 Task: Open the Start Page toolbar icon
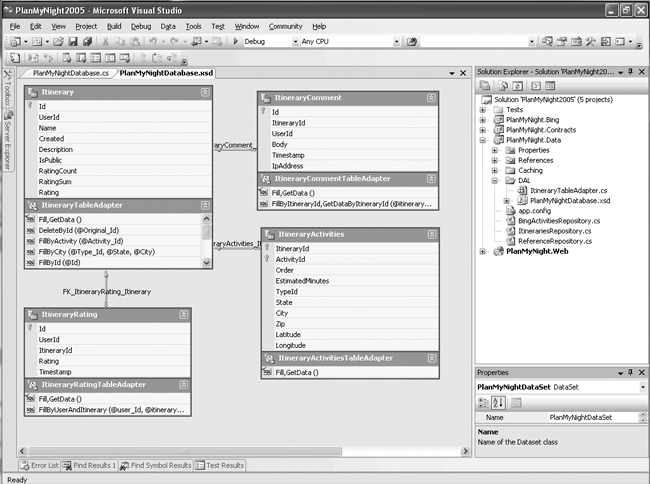606,41
